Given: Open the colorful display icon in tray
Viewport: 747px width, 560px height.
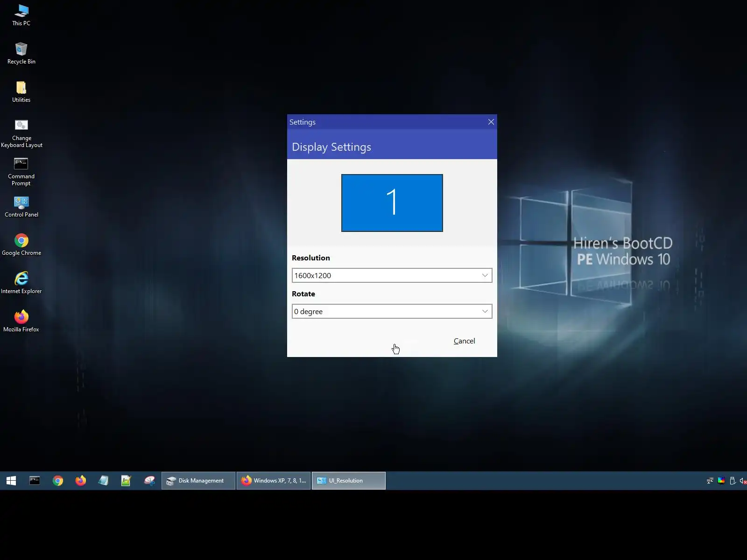Looking at the screenshot, I should 721,481.
